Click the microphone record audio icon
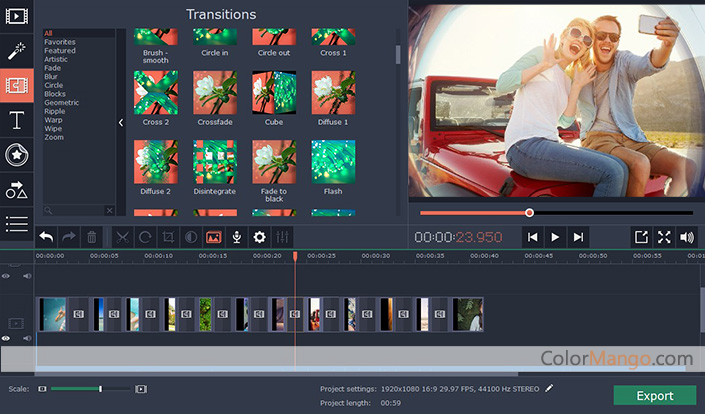Viewport: 705px width, 414px height. [x=237, y=237]
